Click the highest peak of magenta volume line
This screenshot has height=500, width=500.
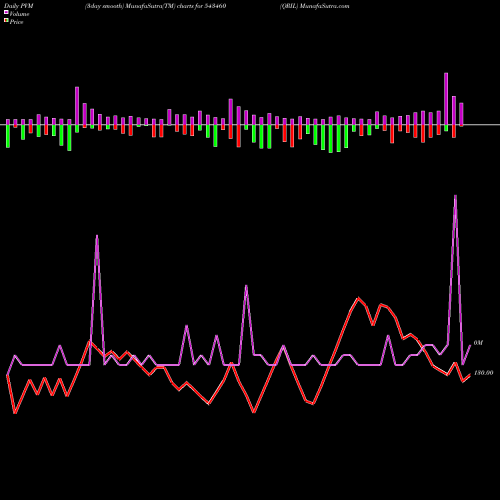tap(456, 196)
